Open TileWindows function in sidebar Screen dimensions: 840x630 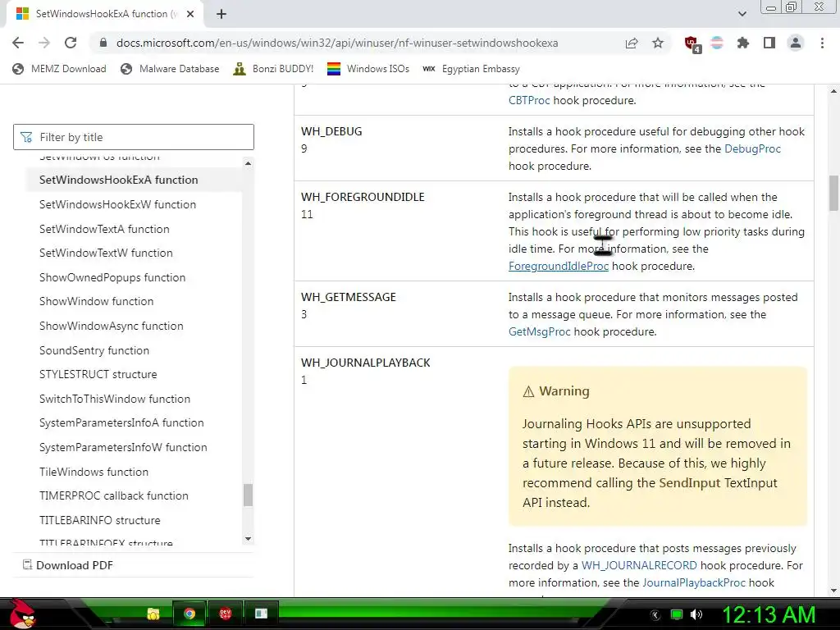point(94,472)
